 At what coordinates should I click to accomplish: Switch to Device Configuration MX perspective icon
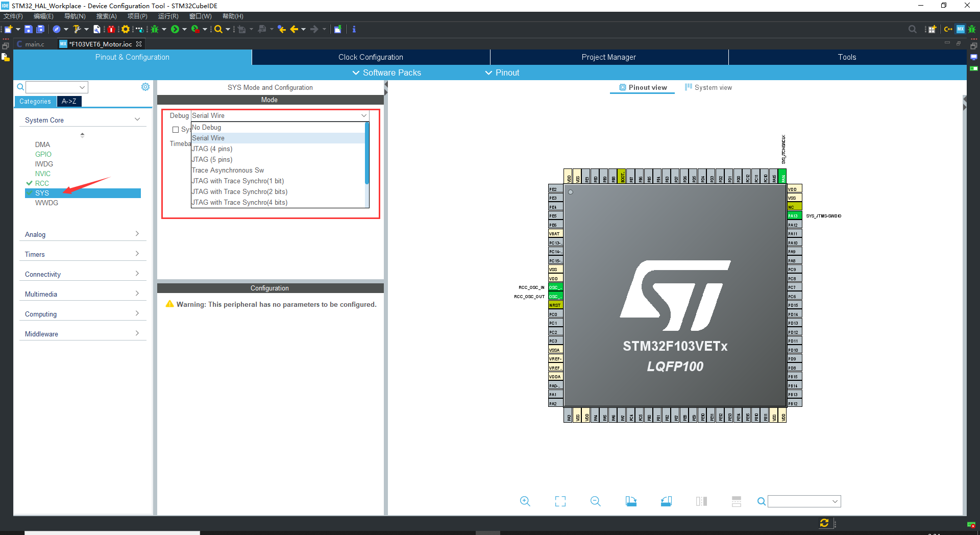click(961, 29)
